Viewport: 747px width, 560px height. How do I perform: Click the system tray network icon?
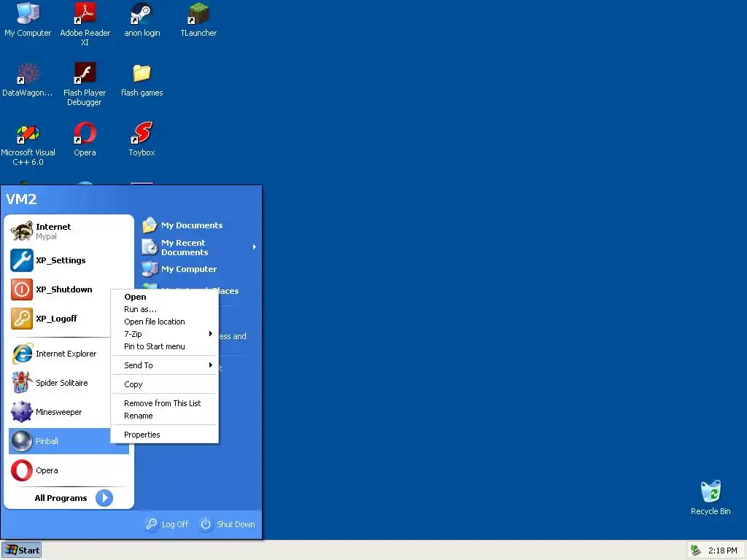(x=696, y=550)
